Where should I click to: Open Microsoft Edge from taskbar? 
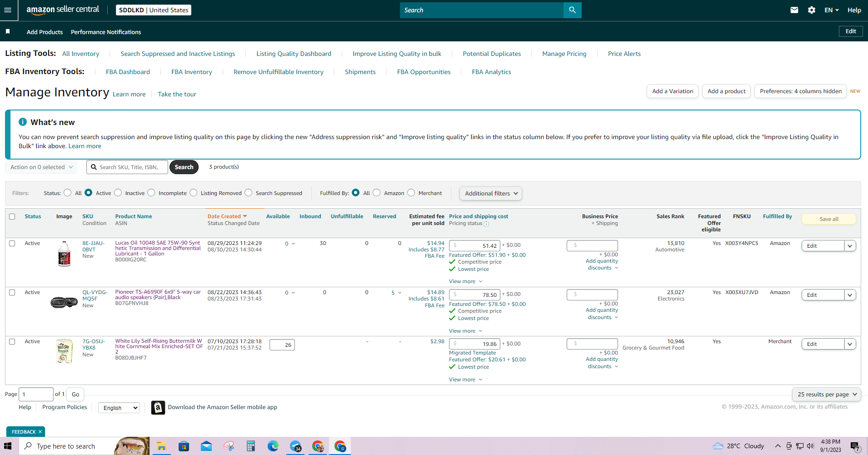(273, 446)
